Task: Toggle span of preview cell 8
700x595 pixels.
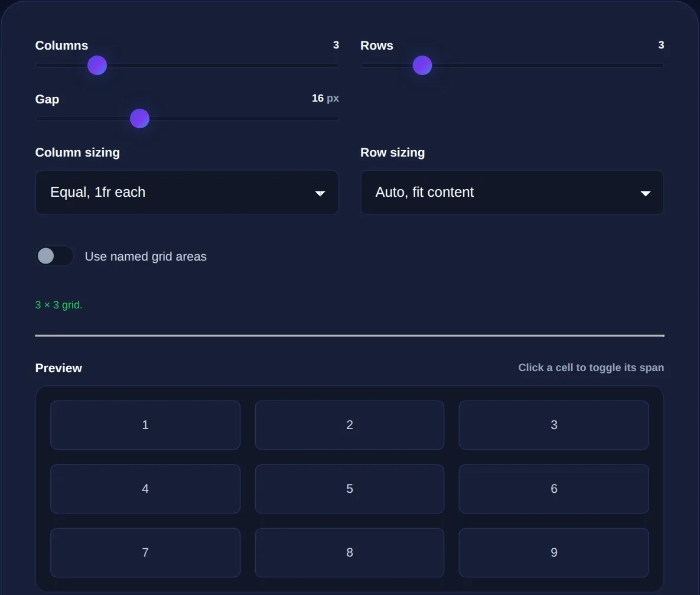Action: point(350,552)
